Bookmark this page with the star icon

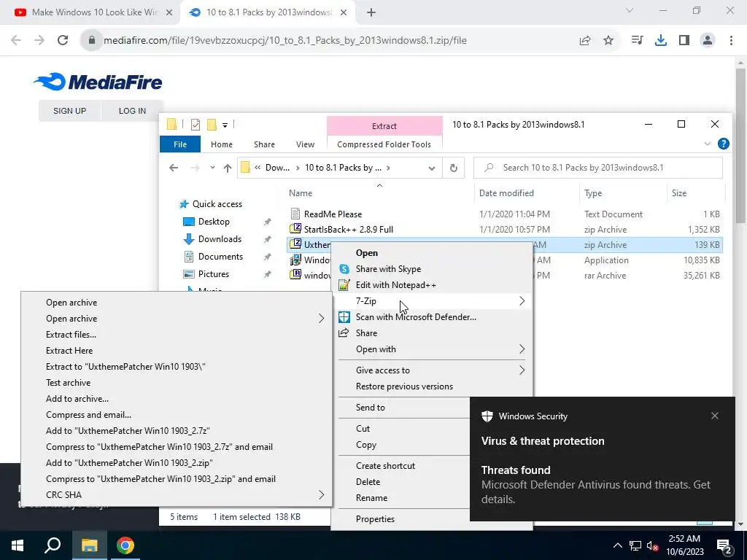point(608,41)
